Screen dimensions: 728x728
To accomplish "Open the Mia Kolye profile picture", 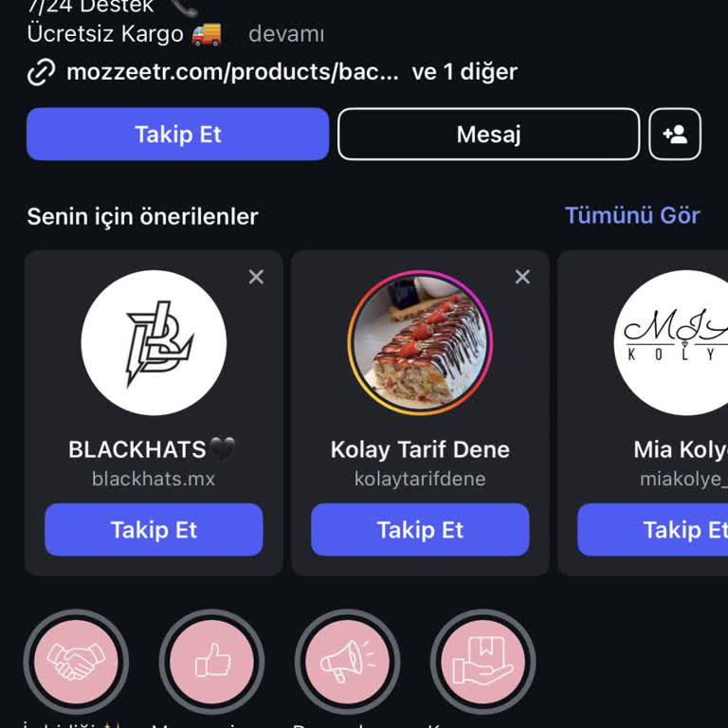I will click(x=671, y=343).
